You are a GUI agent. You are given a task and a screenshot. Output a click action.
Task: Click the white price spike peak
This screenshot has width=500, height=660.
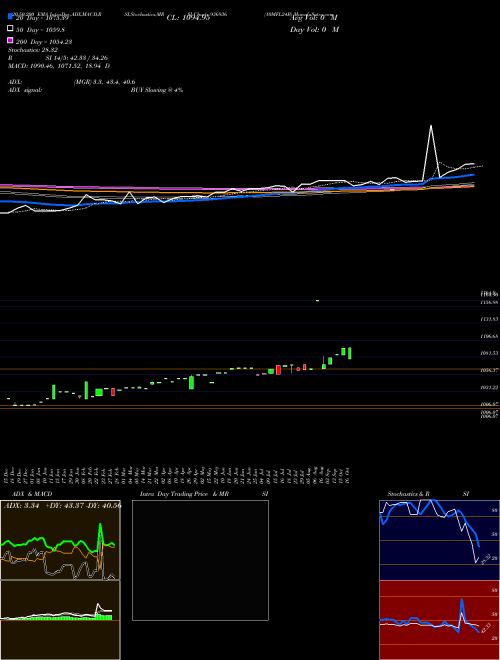(431, 126)
